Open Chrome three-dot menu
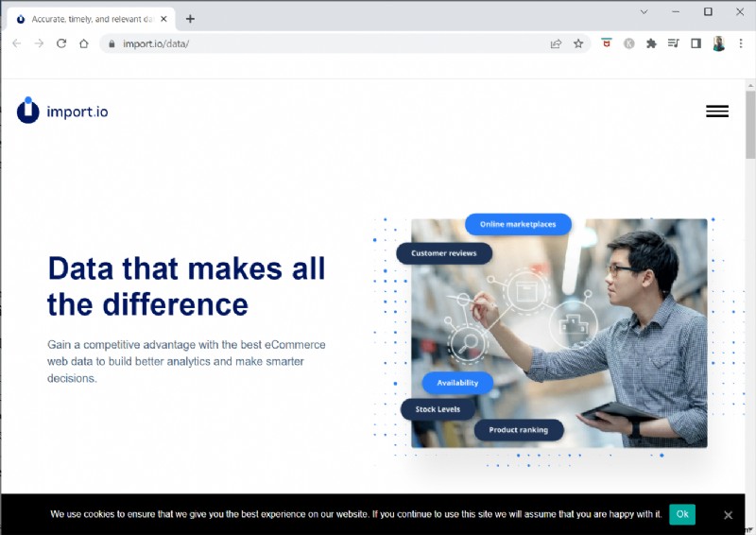756x535 pixels. point(741,43)
